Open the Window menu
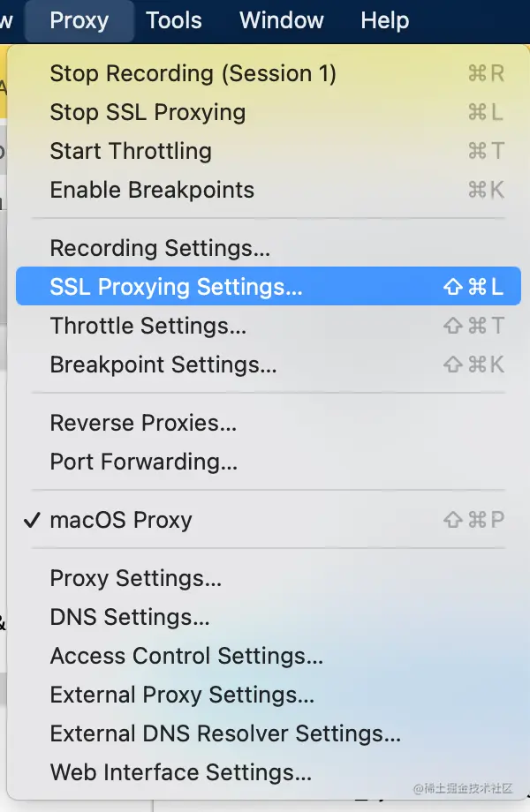The width and height of the screenshot is (530, 812). [281, 20]
